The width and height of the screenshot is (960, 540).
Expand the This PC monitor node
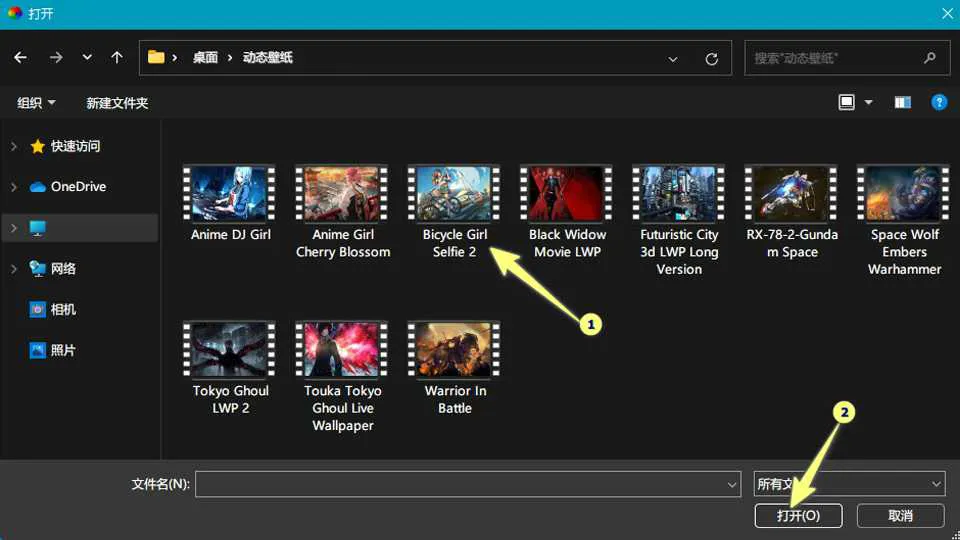(x=13, y=228)
